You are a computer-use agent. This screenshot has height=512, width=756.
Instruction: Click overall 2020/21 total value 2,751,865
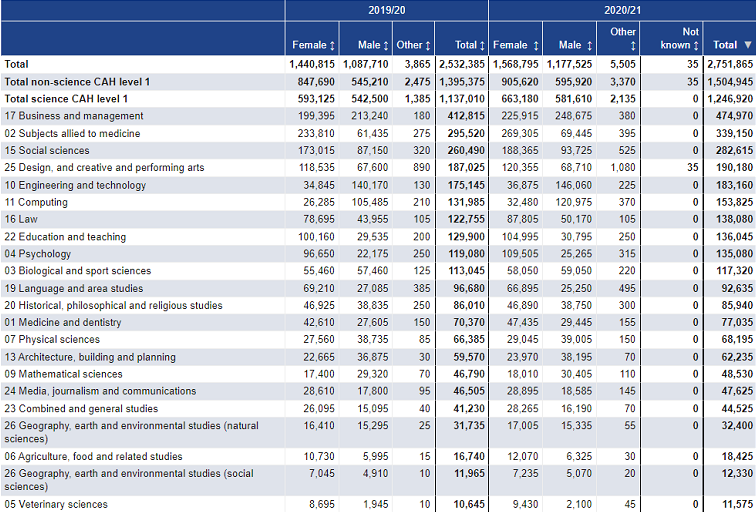(730, 64)
